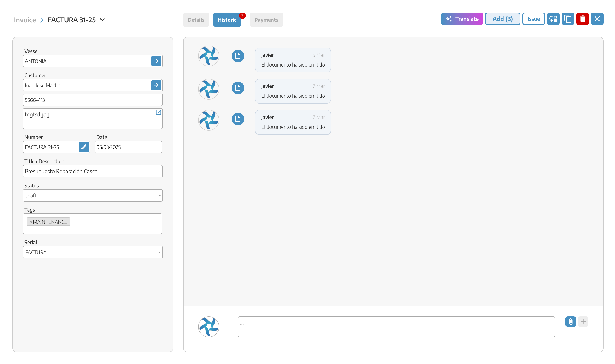The height and width of the screenshot is (364, 615).
Task: Click the Date field 05/03/2025
Action: (x=128, y=147)
